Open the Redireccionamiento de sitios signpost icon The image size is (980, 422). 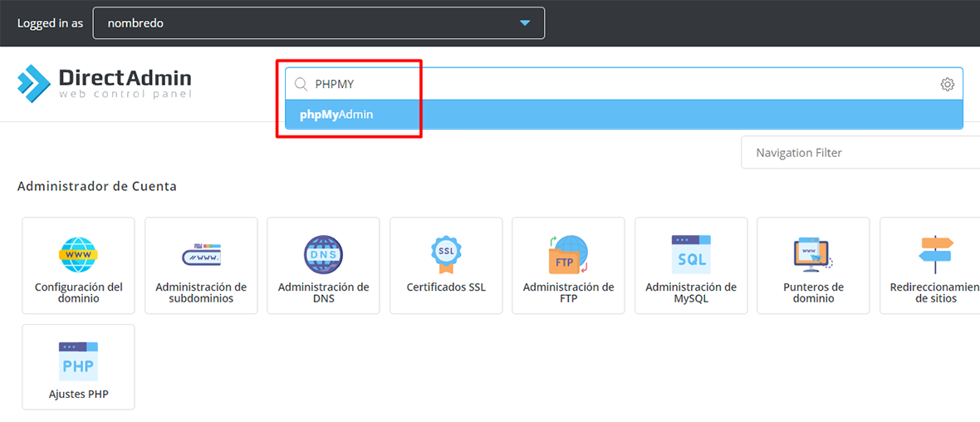(x=935, y=255)
